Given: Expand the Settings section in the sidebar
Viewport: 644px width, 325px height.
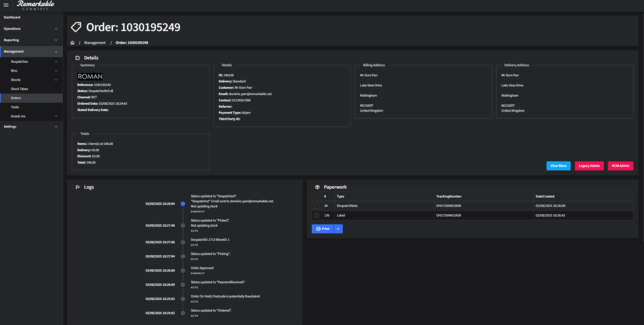Looking at the screenshot, I should (31, 126).
